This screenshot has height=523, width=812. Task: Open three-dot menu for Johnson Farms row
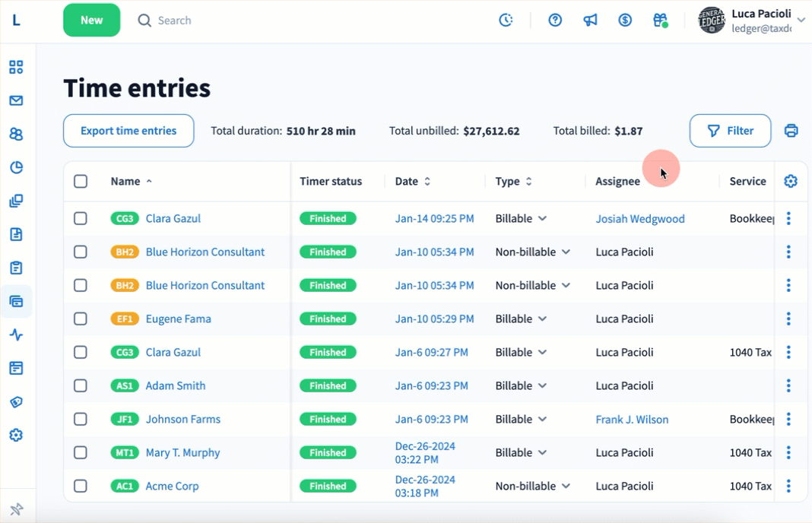tap(788, 420)
